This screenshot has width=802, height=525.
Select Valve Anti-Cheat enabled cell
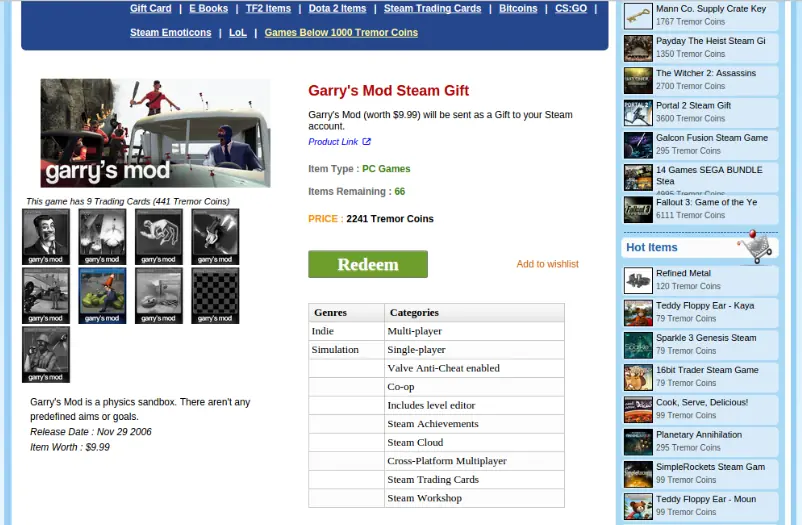[474, 368]
